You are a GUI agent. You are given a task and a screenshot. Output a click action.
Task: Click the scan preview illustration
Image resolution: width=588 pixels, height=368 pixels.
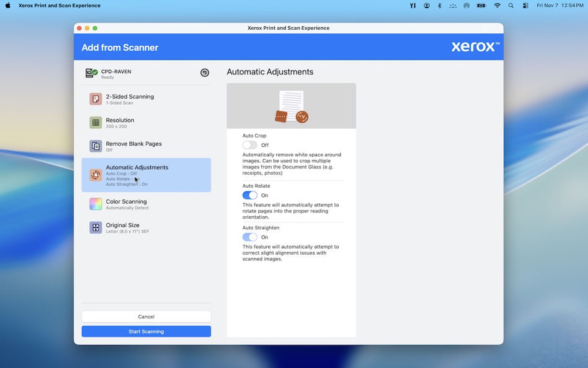coord(291,105)
